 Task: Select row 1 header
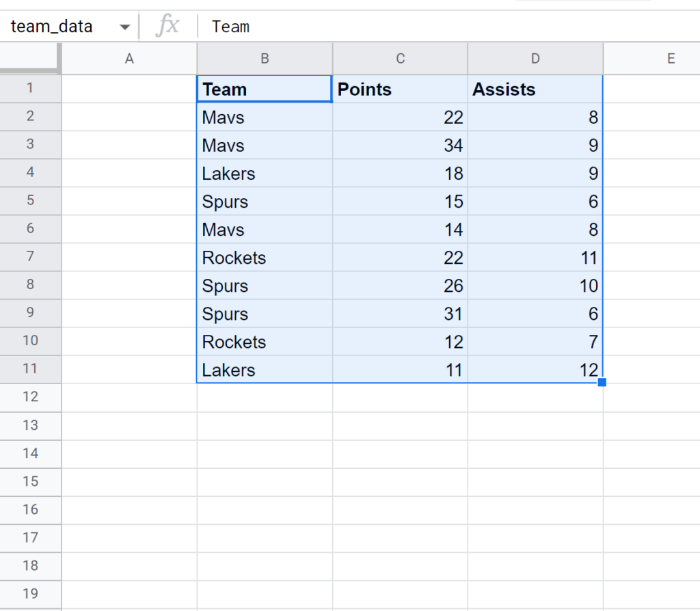(30, 88)
